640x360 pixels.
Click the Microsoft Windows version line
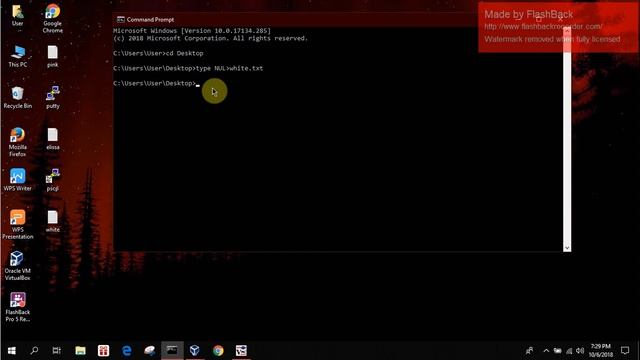pos(192,31)
